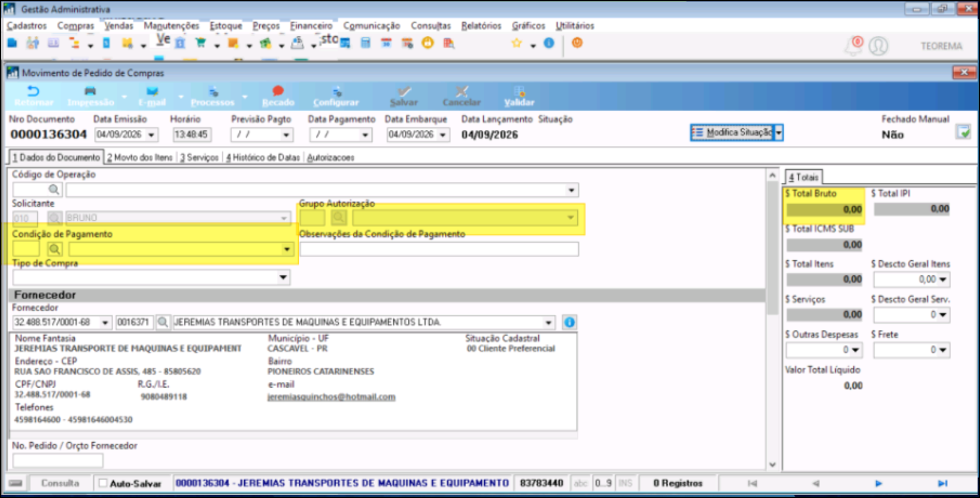Click the Fechado Manual green check icon
The width and height of the screenshot is (980, 498).
(963, 132)
